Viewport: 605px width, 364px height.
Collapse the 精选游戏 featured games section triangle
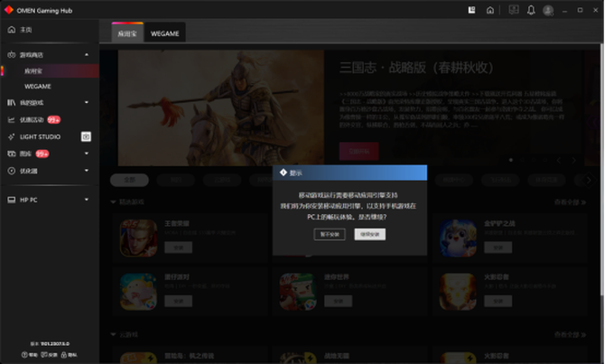click(113, 202)
